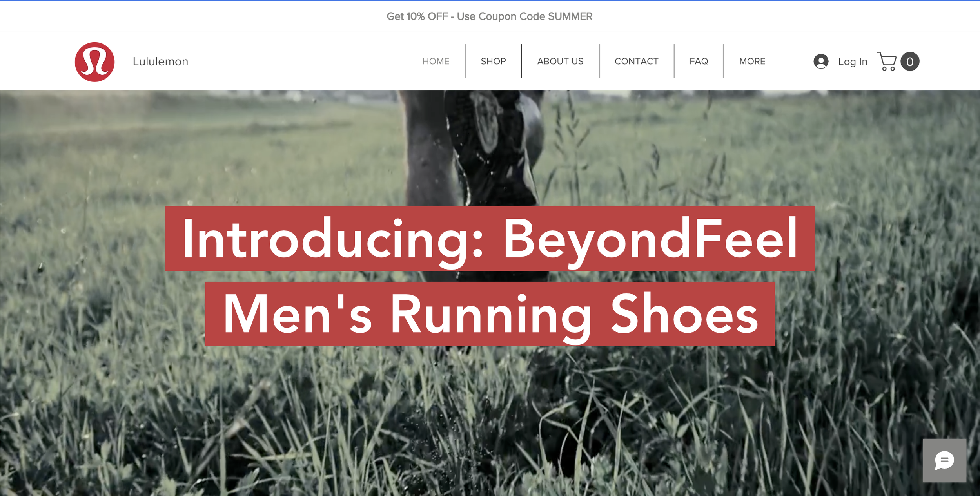Screen dimensions: 980x496
Task: Click the user avatar icon
Action: [x=821, y=62]
